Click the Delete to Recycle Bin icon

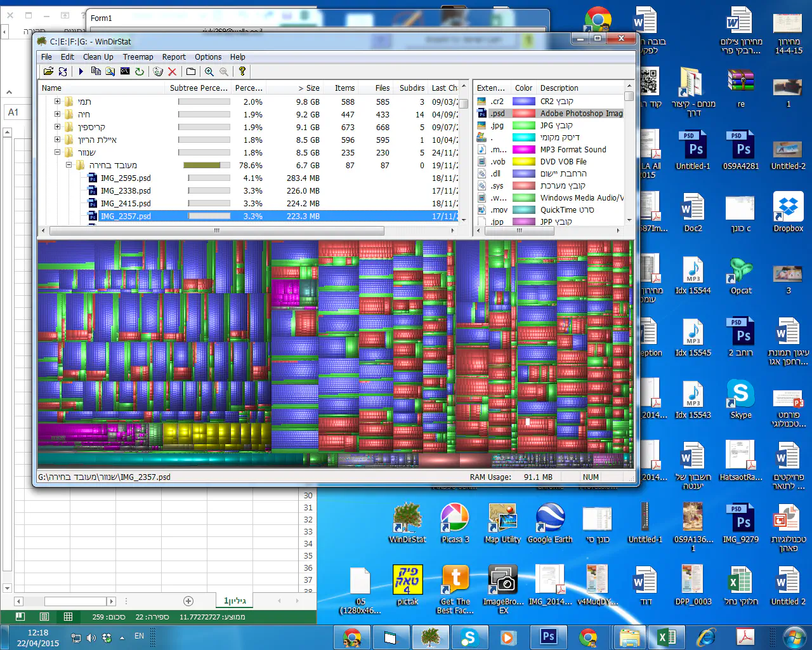coord(158,72)
